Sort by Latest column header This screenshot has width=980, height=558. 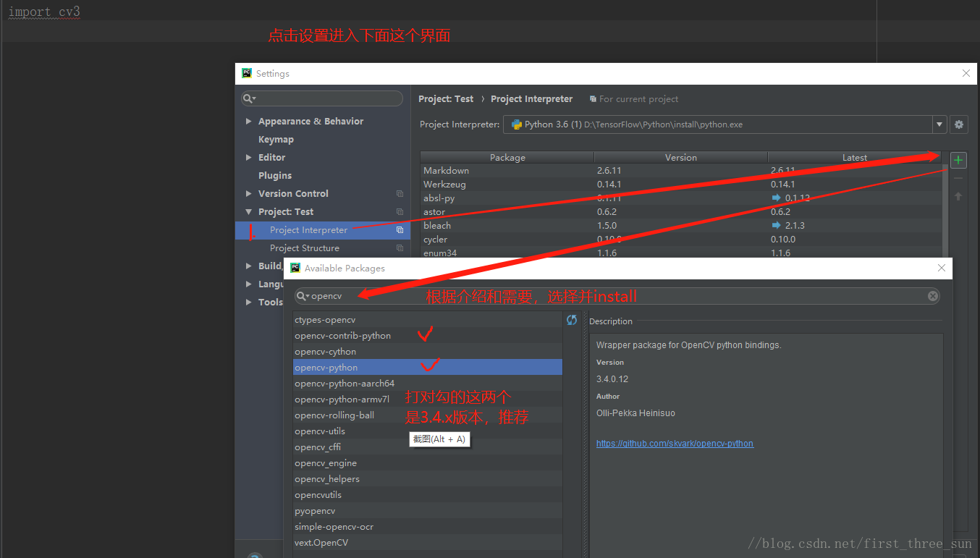click(855, 157)
